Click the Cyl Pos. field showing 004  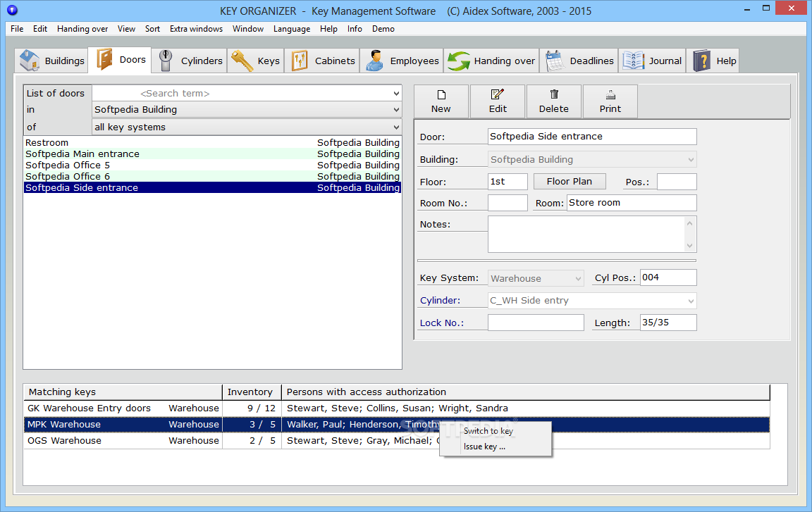coord(668,277)
